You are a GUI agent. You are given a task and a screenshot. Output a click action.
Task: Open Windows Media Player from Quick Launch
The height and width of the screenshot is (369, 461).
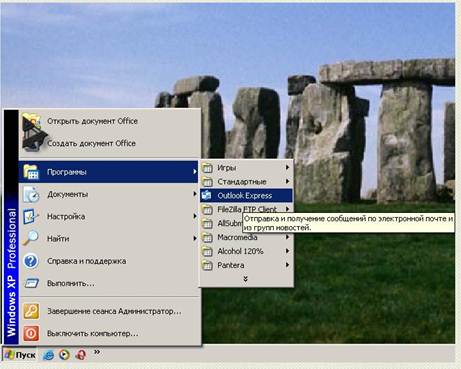(64, 355)
